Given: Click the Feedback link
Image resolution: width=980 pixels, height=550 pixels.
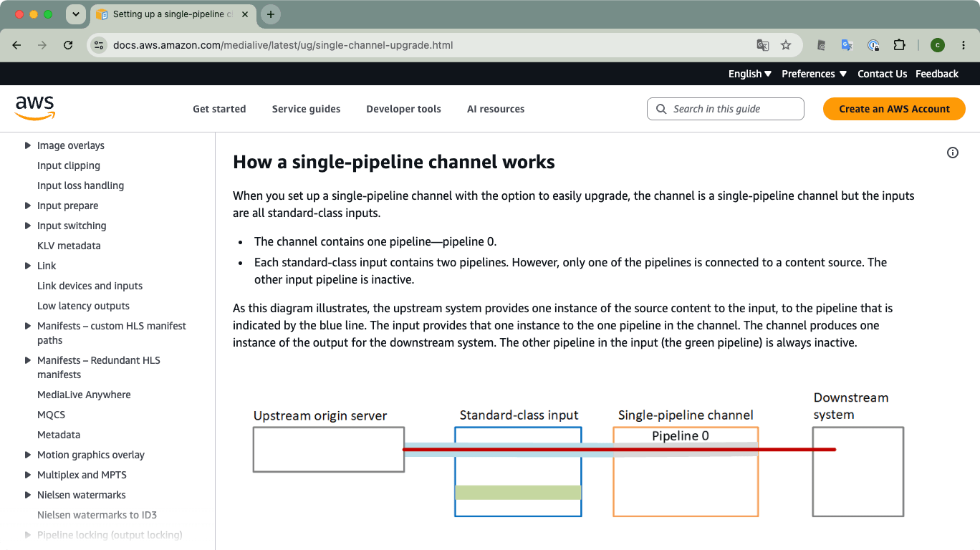Looking at the screenshot, I should [937, 74].
